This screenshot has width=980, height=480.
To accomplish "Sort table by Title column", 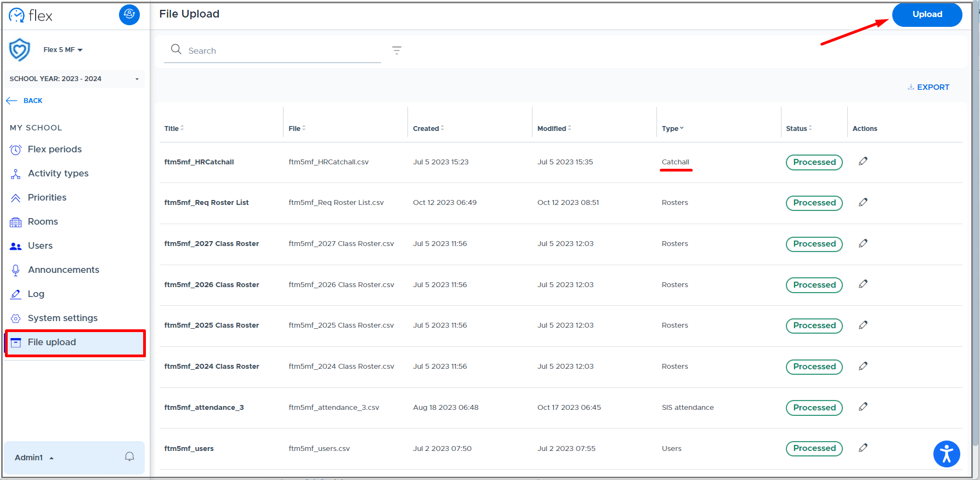I will 174,128.
